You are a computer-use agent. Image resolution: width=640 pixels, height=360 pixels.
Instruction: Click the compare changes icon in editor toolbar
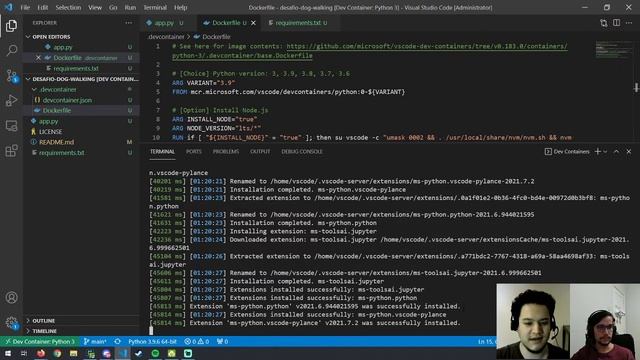[x=604, y=23]
